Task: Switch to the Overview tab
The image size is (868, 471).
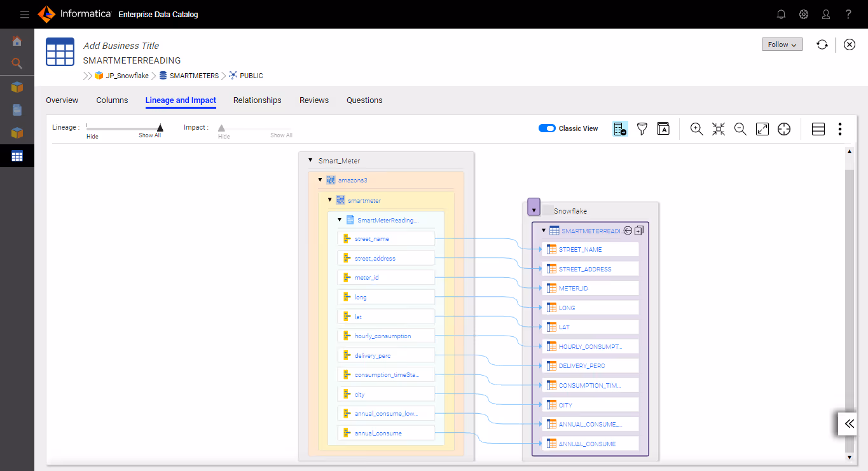Action: click(62, 100)
